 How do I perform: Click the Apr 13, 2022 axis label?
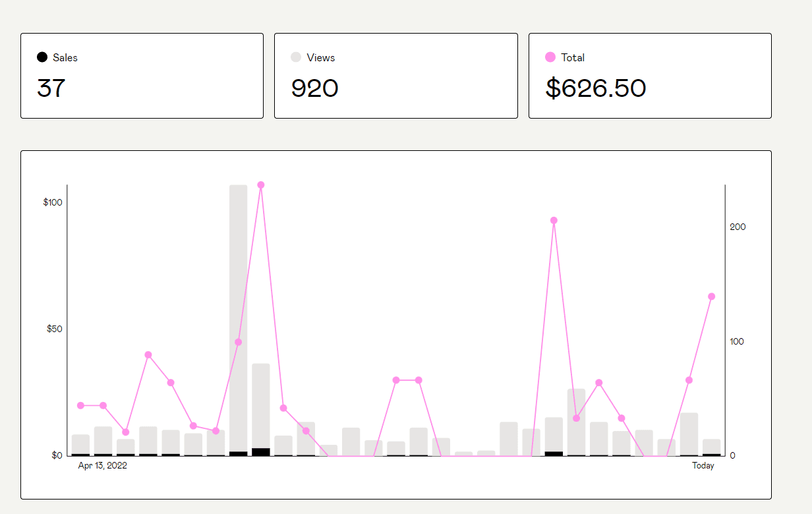103,466
